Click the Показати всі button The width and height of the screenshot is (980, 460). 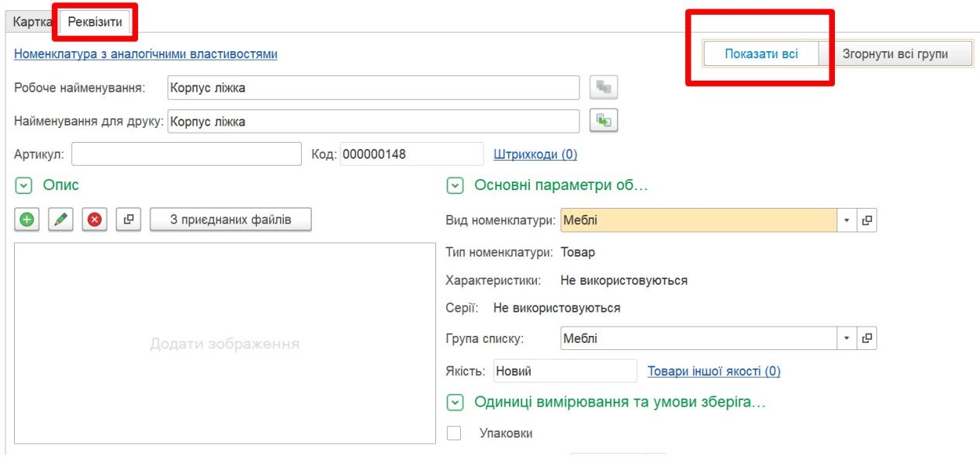click(761, 54)
